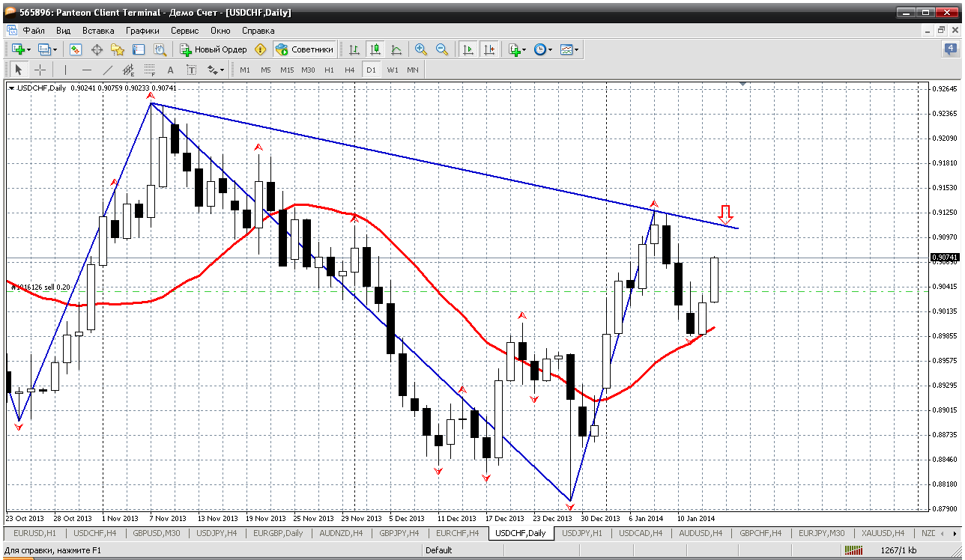This screenshot has width=965, height=560.
Task: Click the Default profile in status bar
Action: point(438,550)
